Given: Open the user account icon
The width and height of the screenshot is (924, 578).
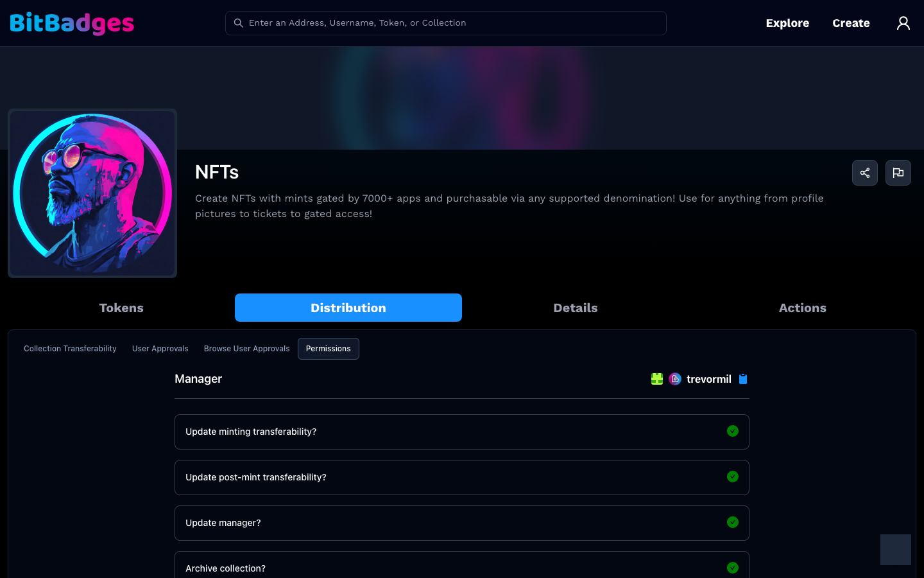Looking at the screenshot, I should tap(903, 23).
